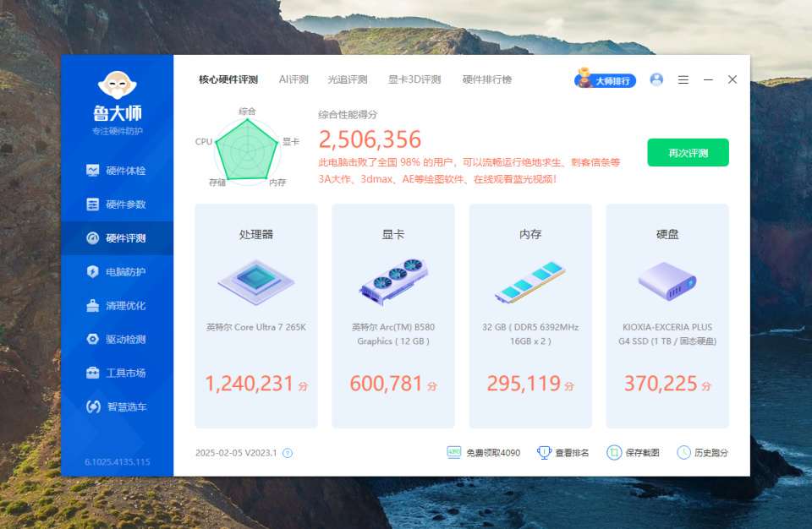Click the 查看排名 link

[x=563, y=453]
